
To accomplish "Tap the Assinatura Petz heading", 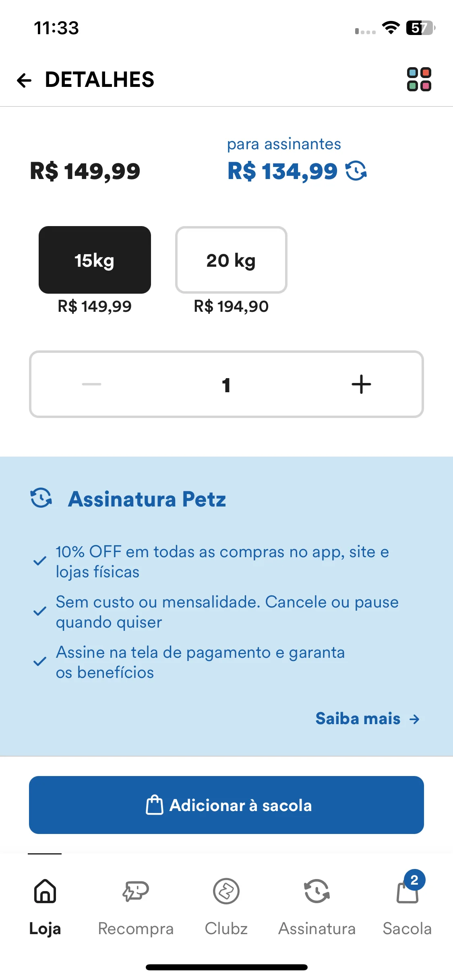I will tap(147, 499).
